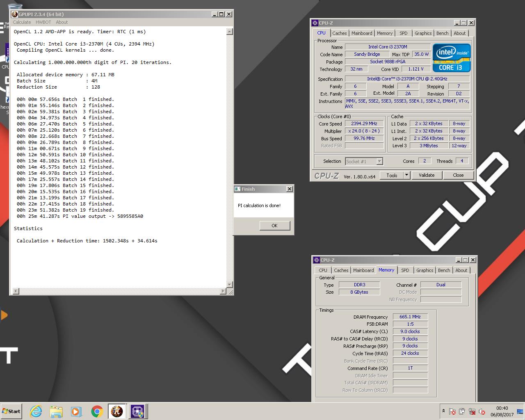The width and height of the screenshot is (525, 420).
Task: Open Google Chrome from taskbar
Action: point(97,411)
